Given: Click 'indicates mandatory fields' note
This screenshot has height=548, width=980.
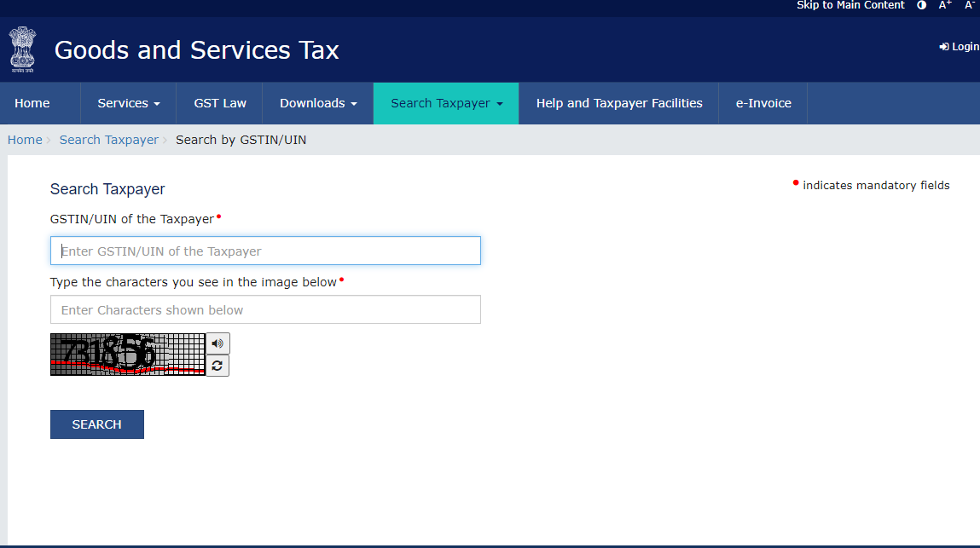Looking at the screenshot, I should click(876, 185).
